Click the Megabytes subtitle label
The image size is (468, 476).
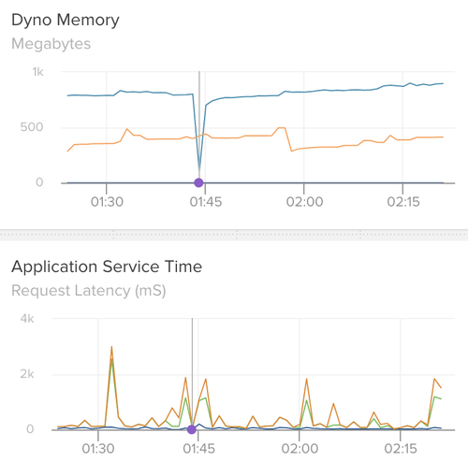click(x=51, y=44)
